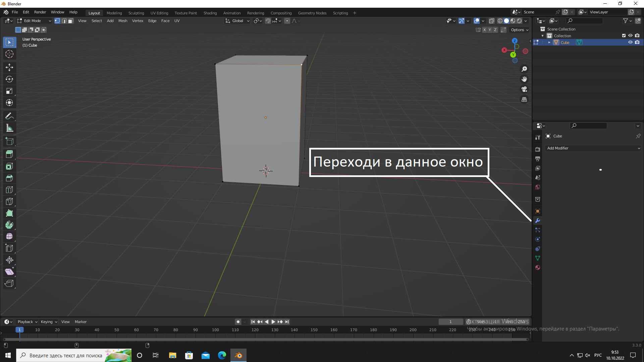Play animation forward

tap(273, 322)
